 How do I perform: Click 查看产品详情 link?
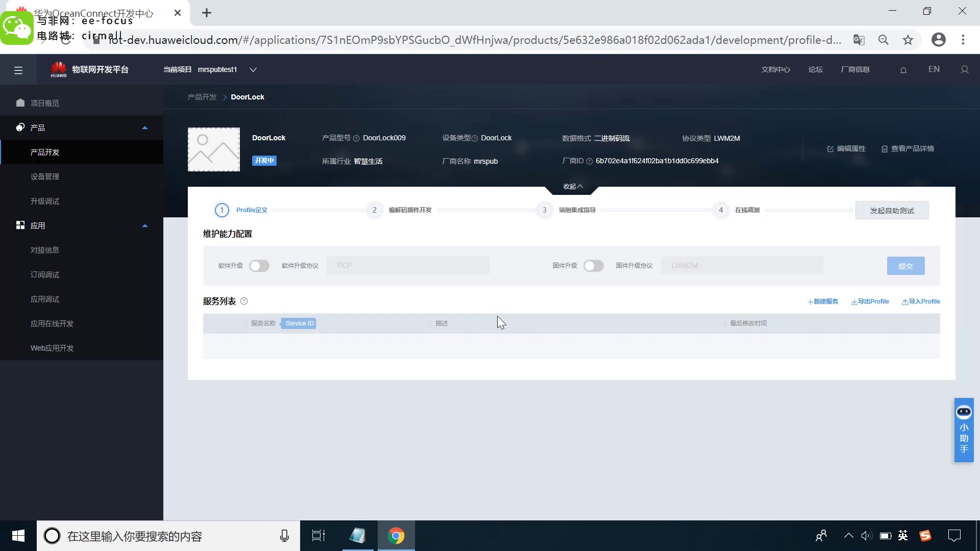click(x=908, y=148)
